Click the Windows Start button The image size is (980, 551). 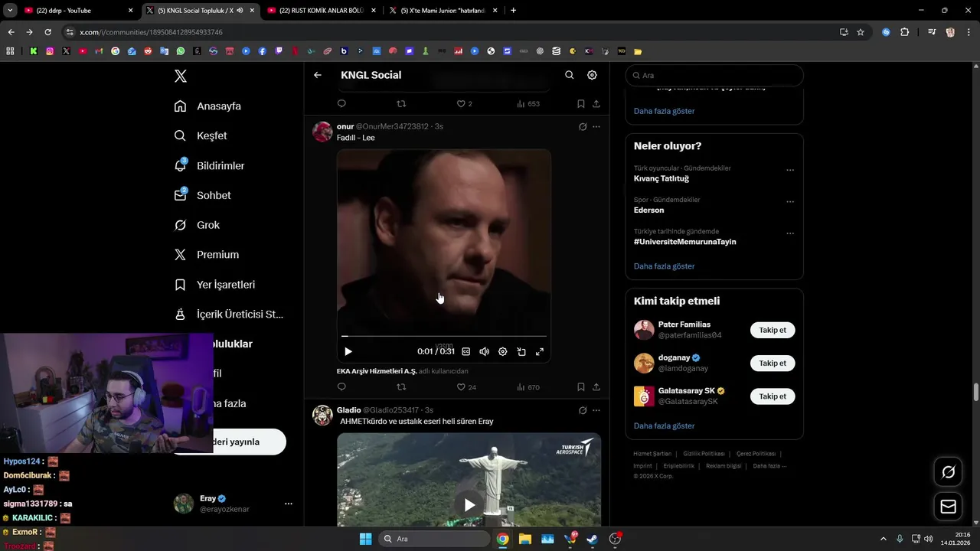[x=365, y=539]
